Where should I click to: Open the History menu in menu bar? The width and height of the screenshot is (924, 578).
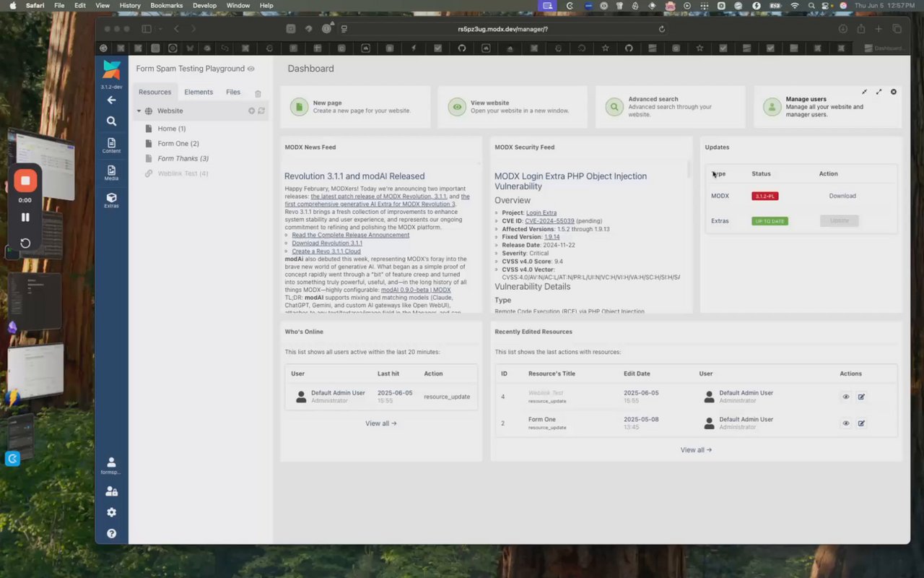[x=130, y=6]
